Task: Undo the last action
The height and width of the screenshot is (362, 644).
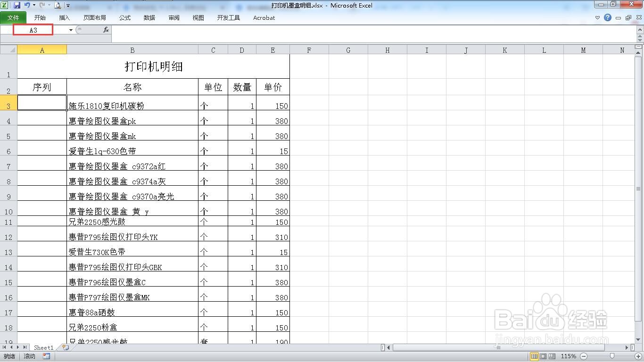Action: [x=27, y=5]
